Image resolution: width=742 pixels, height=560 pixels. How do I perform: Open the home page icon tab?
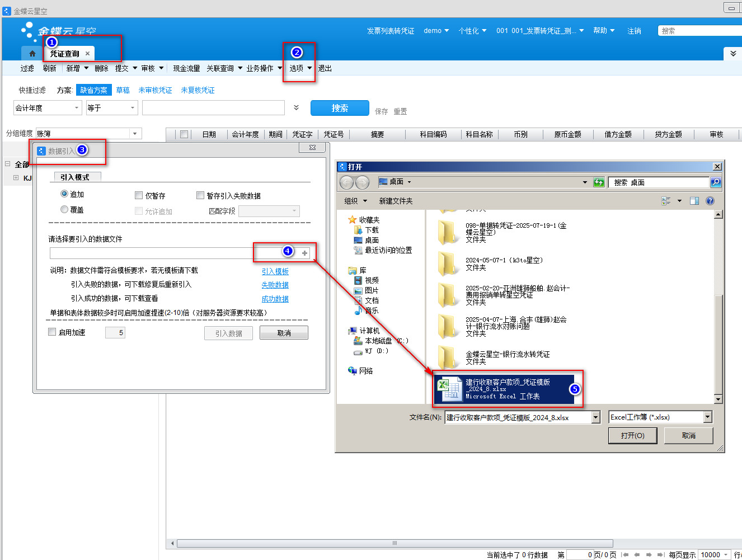tap(32, 54)
